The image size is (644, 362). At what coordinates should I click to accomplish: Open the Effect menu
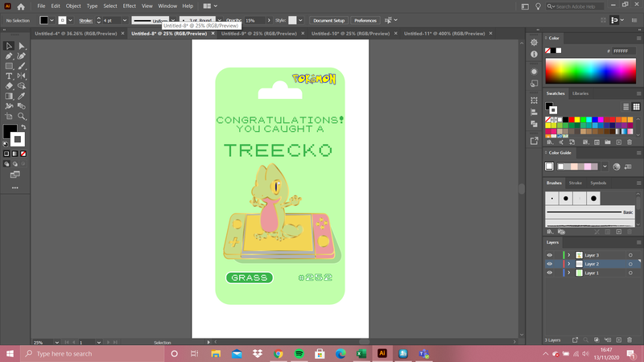click(x=129, y=6)
